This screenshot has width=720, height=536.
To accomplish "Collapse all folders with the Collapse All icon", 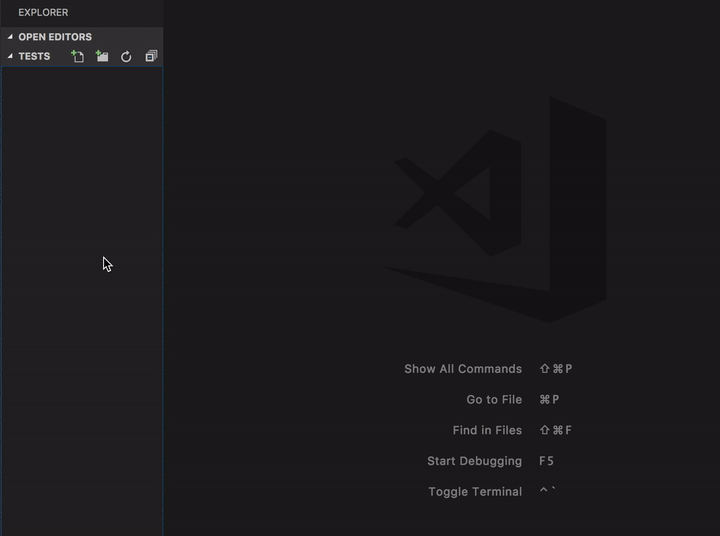I will click(x=151, y=56).
